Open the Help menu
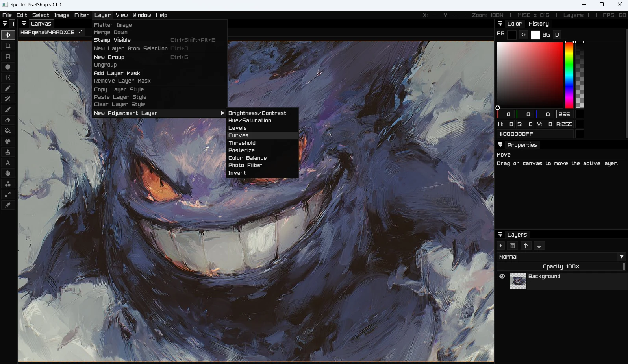The width and height of the screenshot is (628, 364). click(x=161, y=15)
